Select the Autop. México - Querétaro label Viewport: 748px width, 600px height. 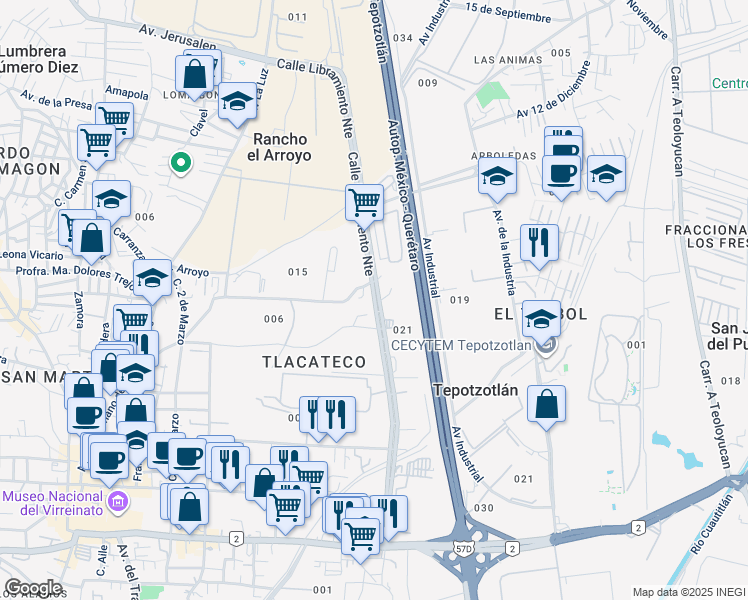click(x=403, y=195)
